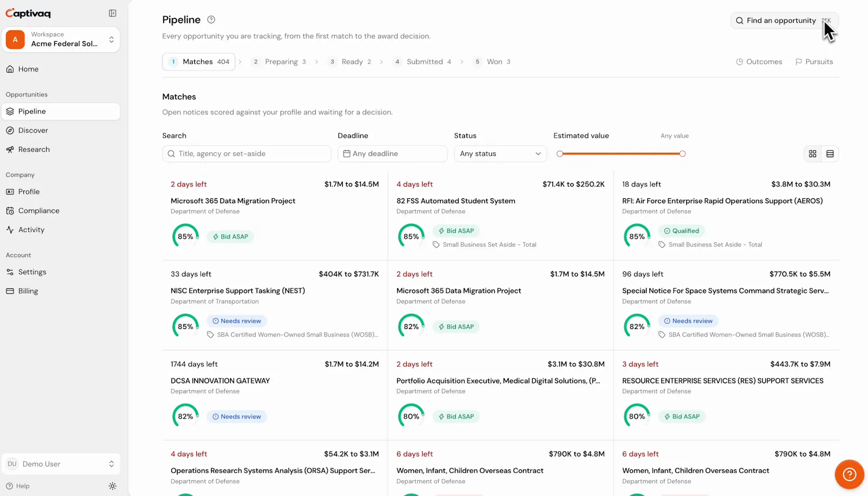Open Settings in sidebar
Viewport: 868px width, 496px height.
click(61, 272)
